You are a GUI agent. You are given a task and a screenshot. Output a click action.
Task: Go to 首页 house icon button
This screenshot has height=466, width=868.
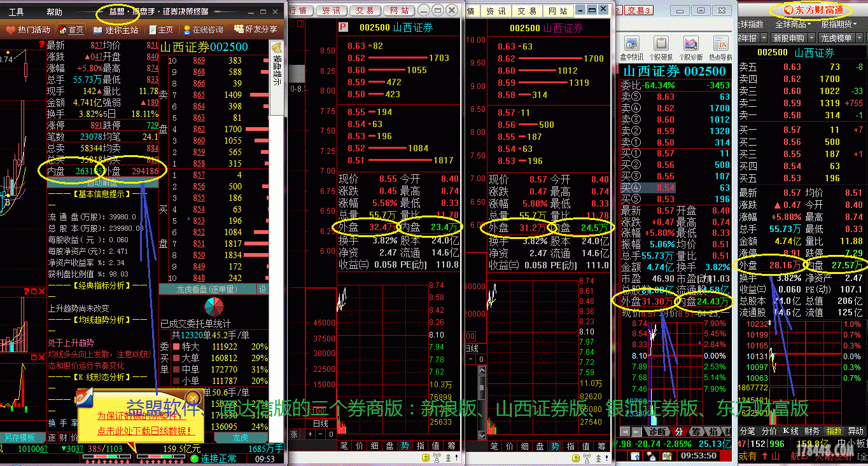pyautogui.click(x=71, y=30)
